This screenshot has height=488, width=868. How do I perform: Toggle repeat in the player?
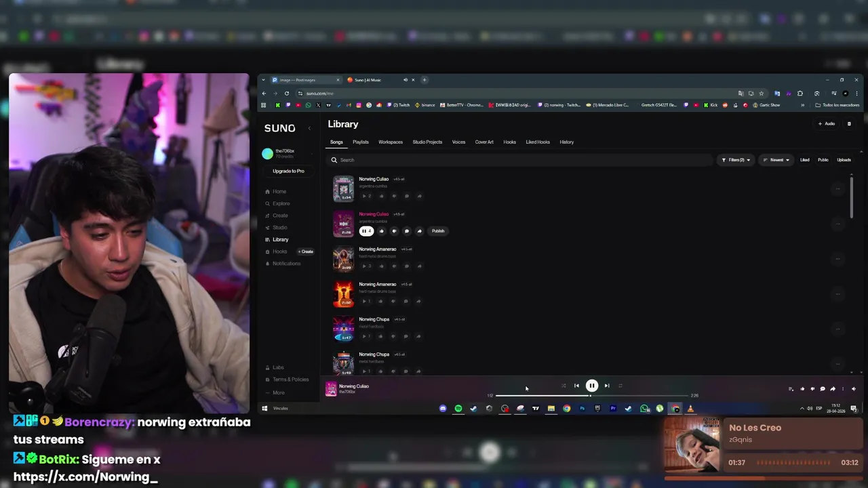coord(620,386)
